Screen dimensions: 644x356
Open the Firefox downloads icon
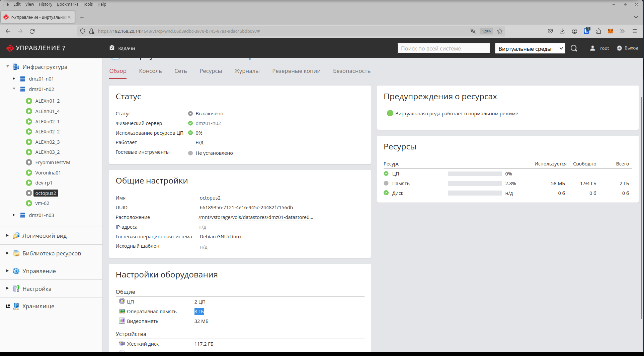562,31
